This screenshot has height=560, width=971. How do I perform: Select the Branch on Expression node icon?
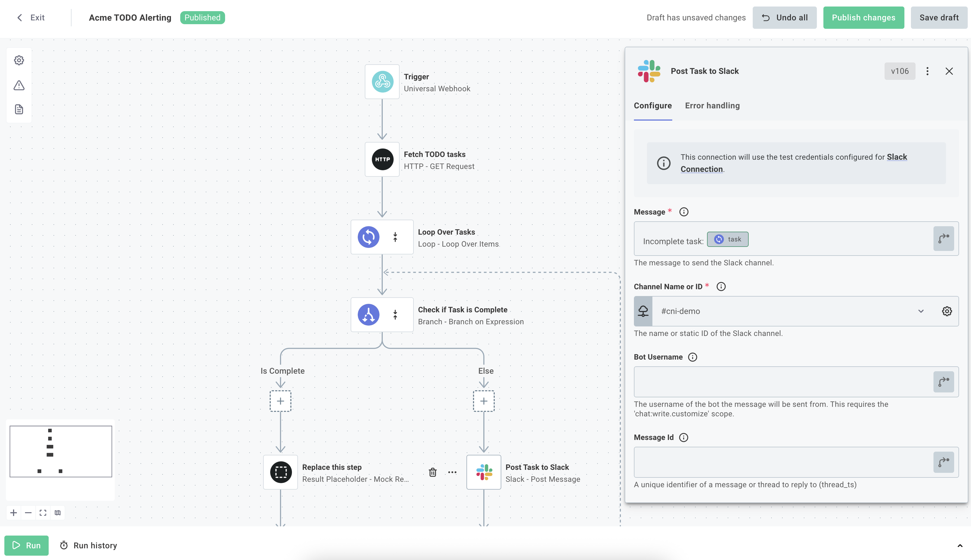pos(368,314)
